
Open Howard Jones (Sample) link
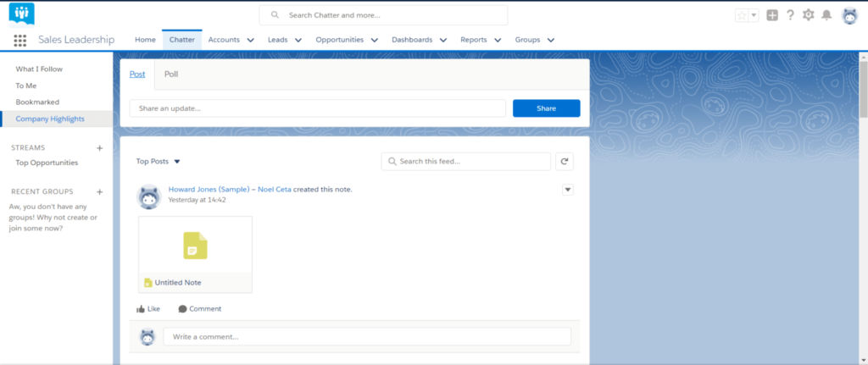click(x=209, y=189)
